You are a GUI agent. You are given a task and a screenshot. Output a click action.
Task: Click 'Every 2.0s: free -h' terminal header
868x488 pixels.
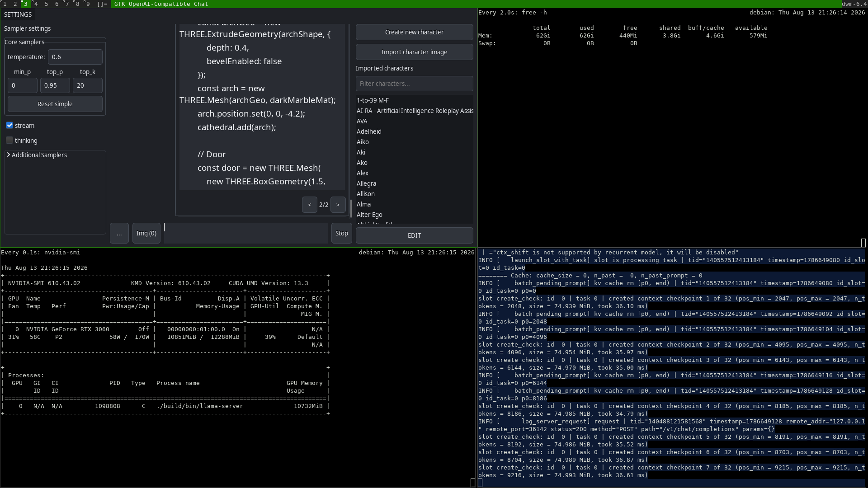[x=512, y=13]
